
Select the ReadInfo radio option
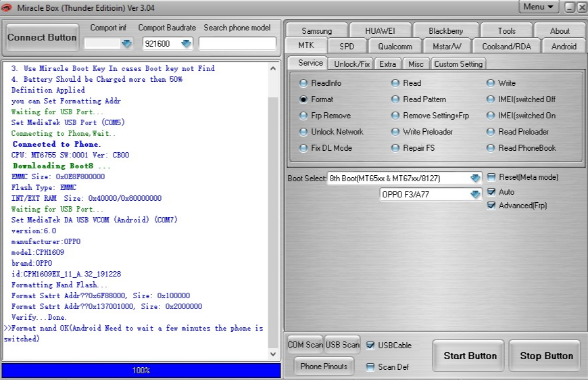tap(303, 83)
